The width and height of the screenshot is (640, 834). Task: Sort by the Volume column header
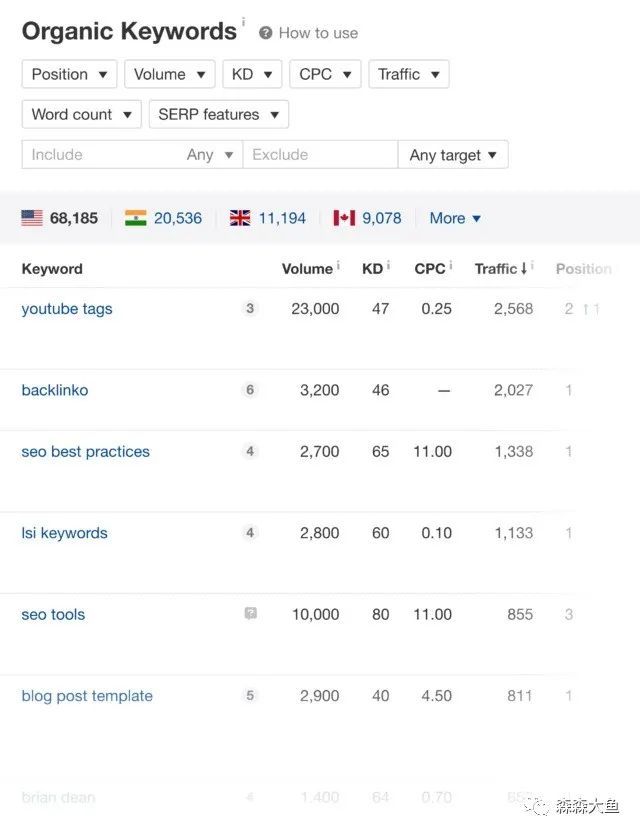pos(307,269)
